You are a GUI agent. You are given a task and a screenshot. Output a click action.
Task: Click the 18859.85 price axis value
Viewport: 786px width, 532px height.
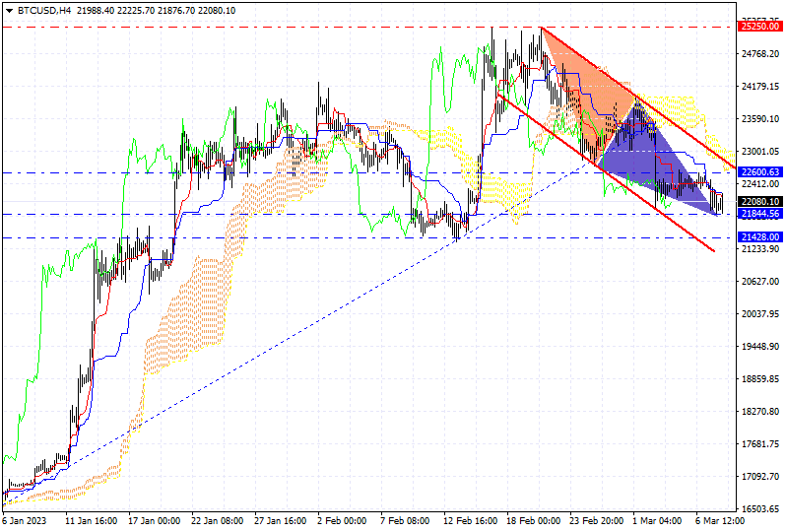pos(761,379)
